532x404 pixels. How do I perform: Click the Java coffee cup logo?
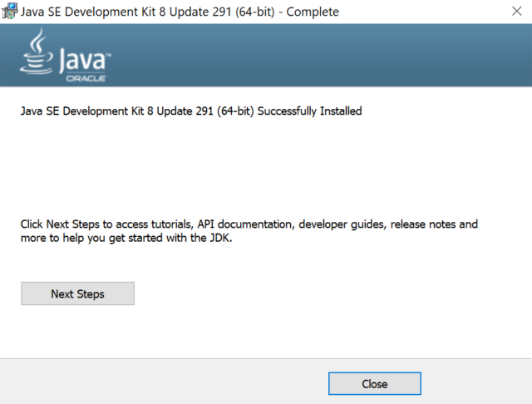37,52
